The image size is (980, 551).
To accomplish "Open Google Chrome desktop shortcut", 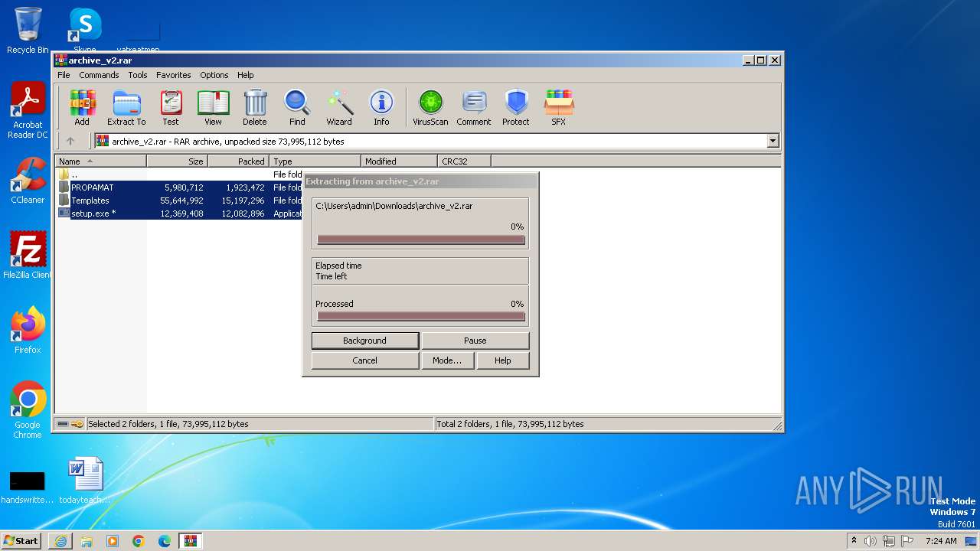I will click(28, 409).
